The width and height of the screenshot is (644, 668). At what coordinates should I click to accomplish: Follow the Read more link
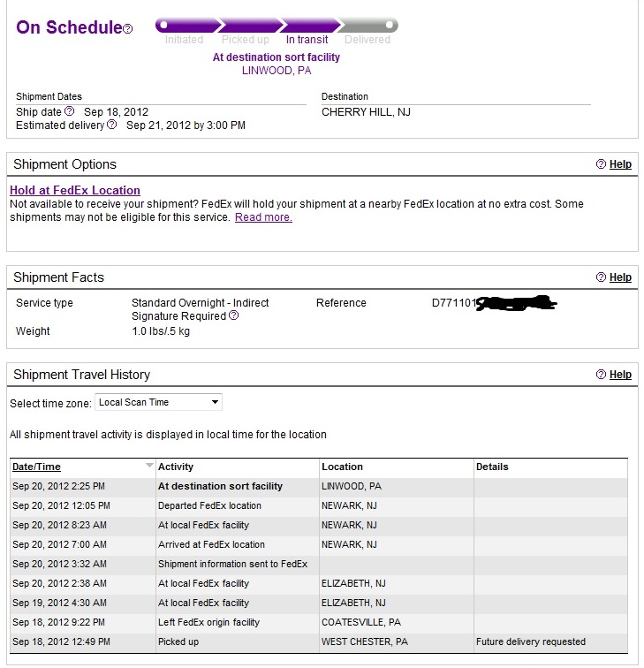(x=263, y=217)
